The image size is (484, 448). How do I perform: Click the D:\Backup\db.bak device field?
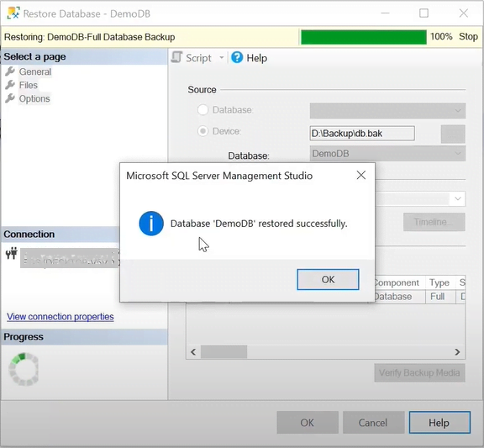(362, 134)
